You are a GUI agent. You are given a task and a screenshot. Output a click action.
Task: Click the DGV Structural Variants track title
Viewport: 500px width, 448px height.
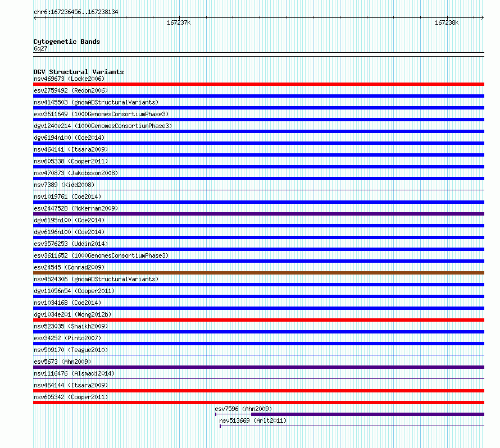[x=79, y=72]
